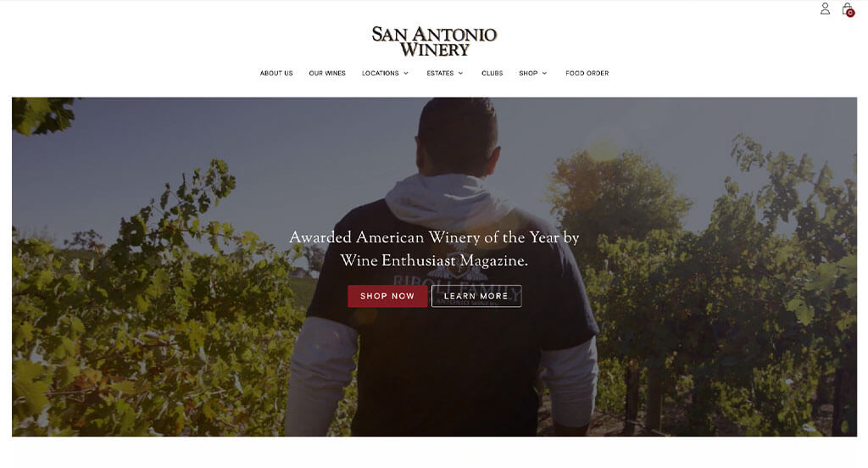
Task: Click the Awarded American Winery headline text
Action: (x=434, y=237)
